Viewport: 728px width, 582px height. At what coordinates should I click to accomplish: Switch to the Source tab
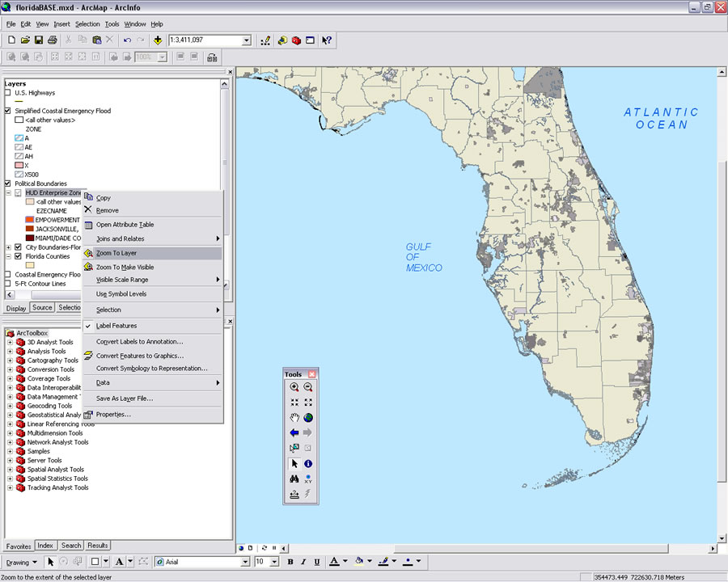42,308
